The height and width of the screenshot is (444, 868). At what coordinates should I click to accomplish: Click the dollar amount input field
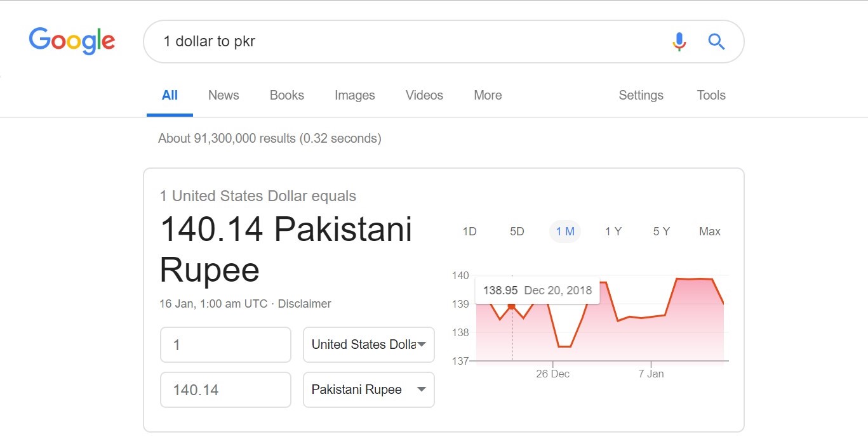click(225, 344)
